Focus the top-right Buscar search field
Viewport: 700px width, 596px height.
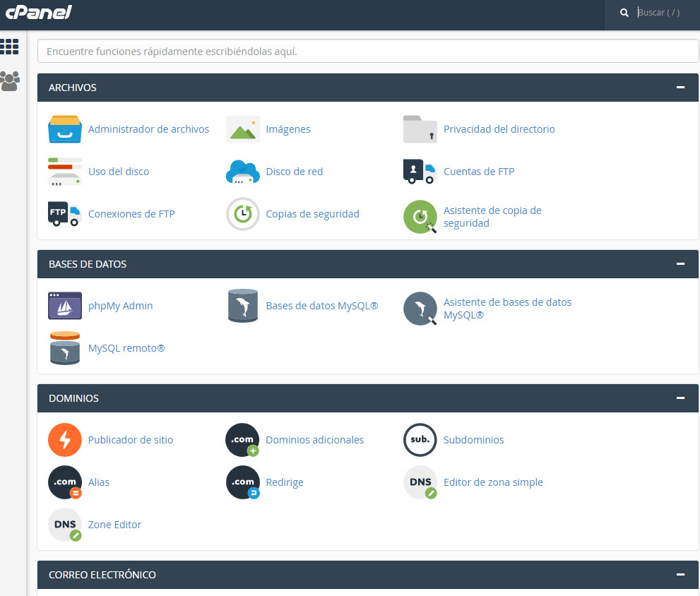[664, 13]
